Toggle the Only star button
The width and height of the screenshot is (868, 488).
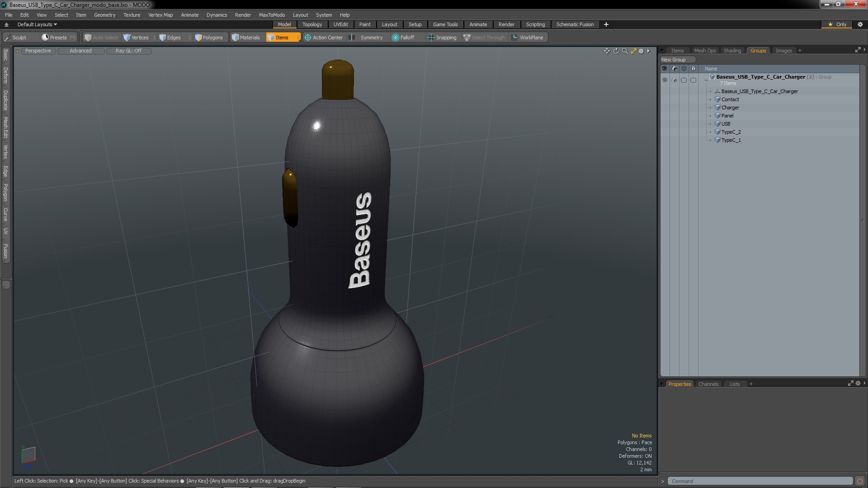(x=837, y=24)
